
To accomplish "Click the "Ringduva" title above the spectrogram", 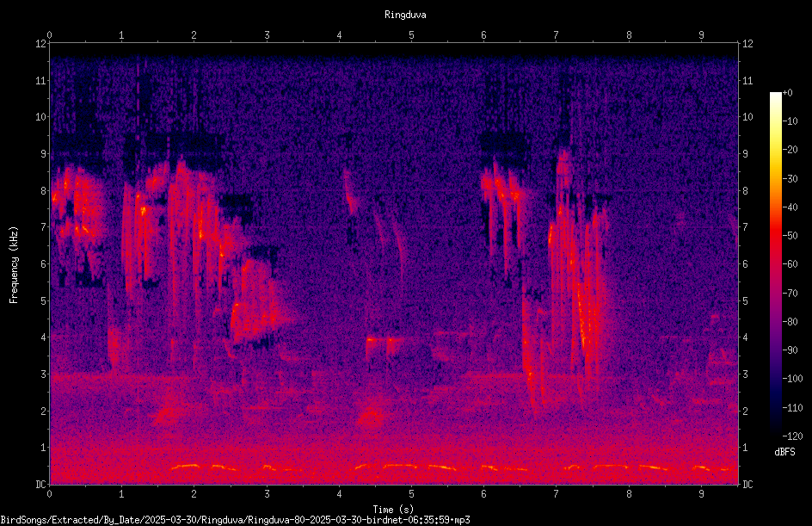I will (405, 15).
